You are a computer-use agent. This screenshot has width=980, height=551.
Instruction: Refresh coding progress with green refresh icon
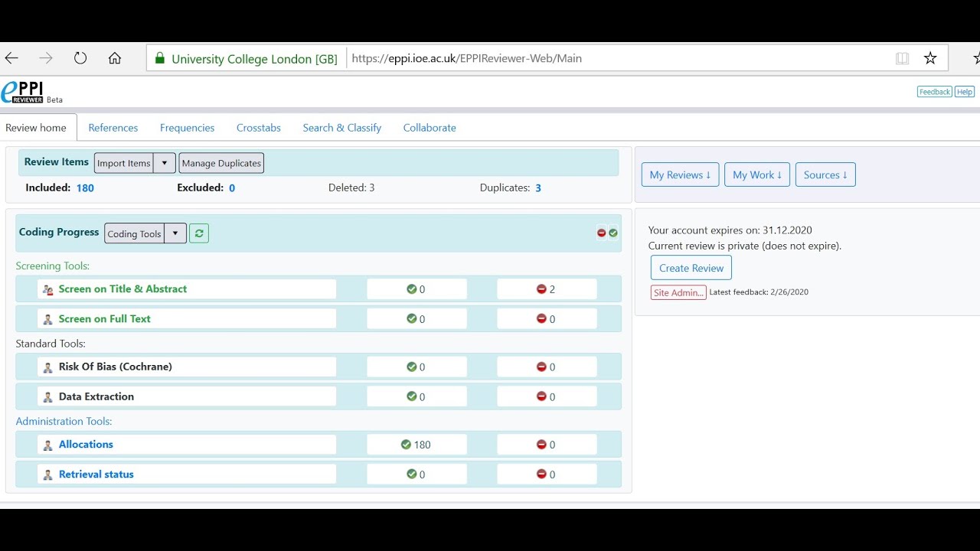click(199, 233)
